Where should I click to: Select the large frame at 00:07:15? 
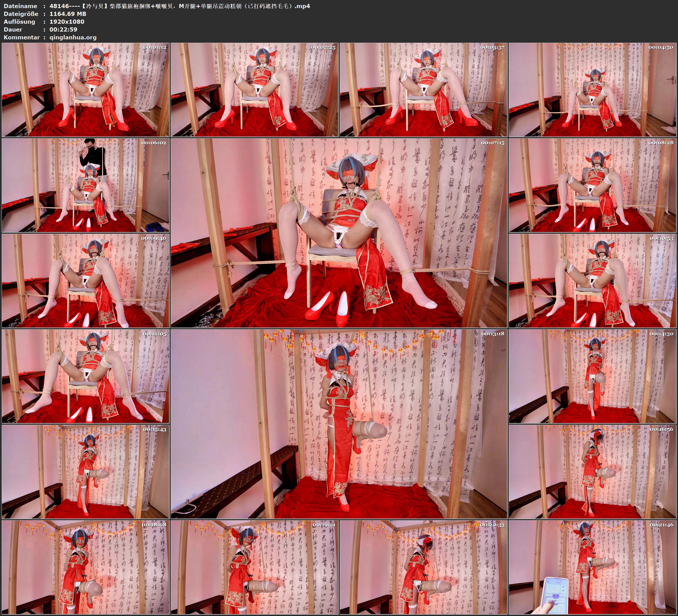click(339, 233)
